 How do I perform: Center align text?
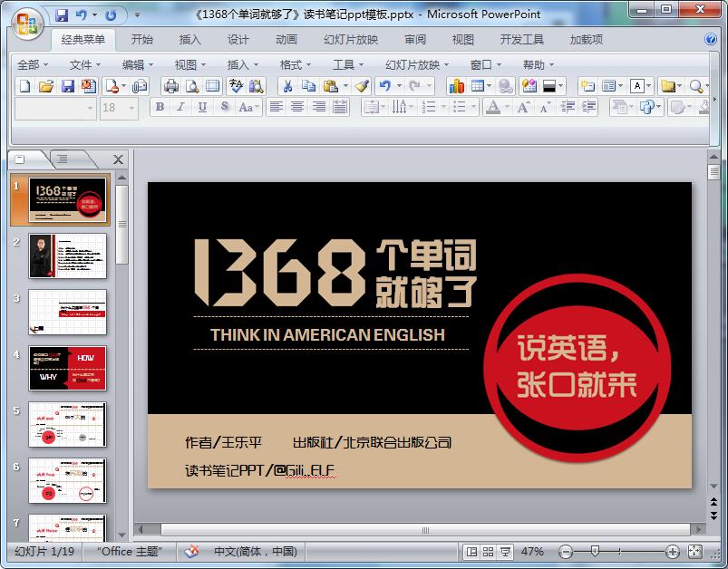click(x=297, y=107)
